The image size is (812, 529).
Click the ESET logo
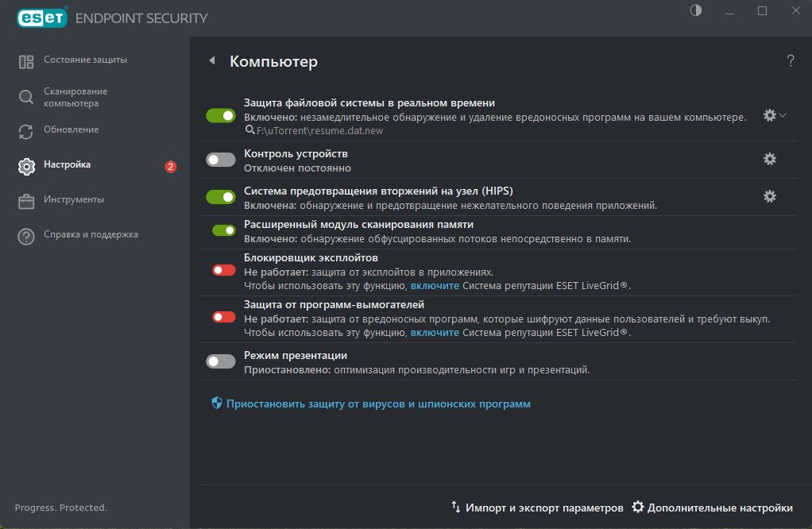pos(39,17)
